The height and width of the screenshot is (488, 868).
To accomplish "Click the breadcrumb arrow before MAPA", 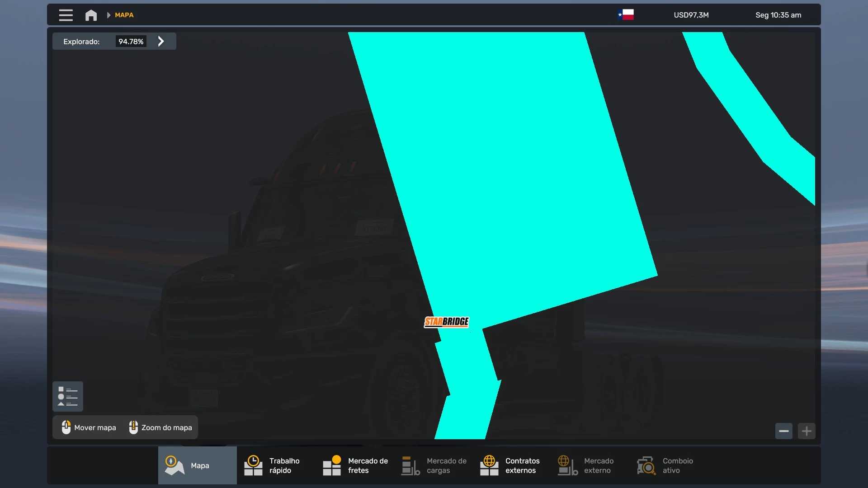I will (108, 15).
